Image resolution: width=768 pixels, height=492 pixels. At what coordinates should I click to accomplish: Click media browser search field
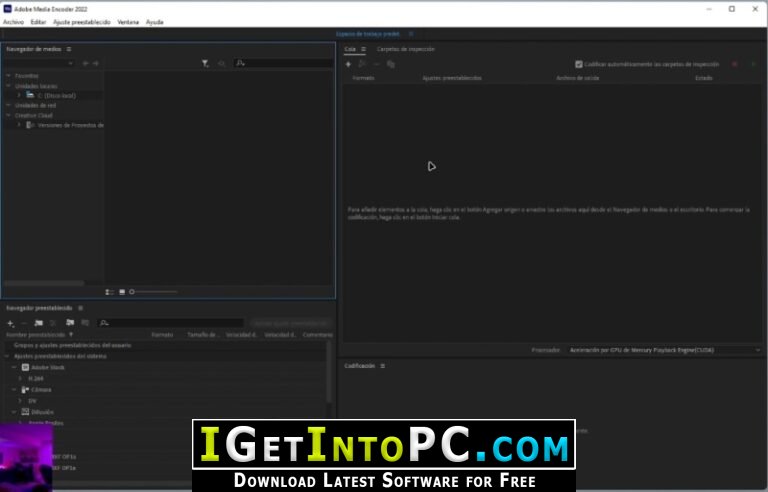(284, 63)
